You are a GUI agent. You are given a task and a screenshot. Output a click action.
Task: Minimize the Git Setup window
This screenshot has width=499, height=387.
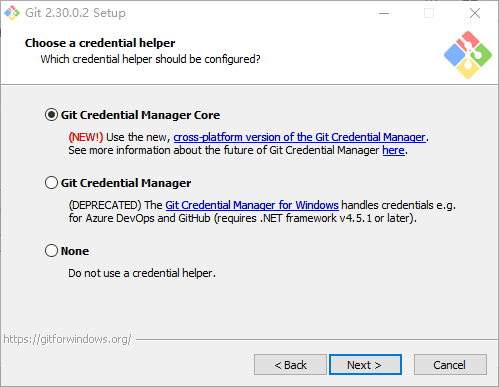click(384, 13)
